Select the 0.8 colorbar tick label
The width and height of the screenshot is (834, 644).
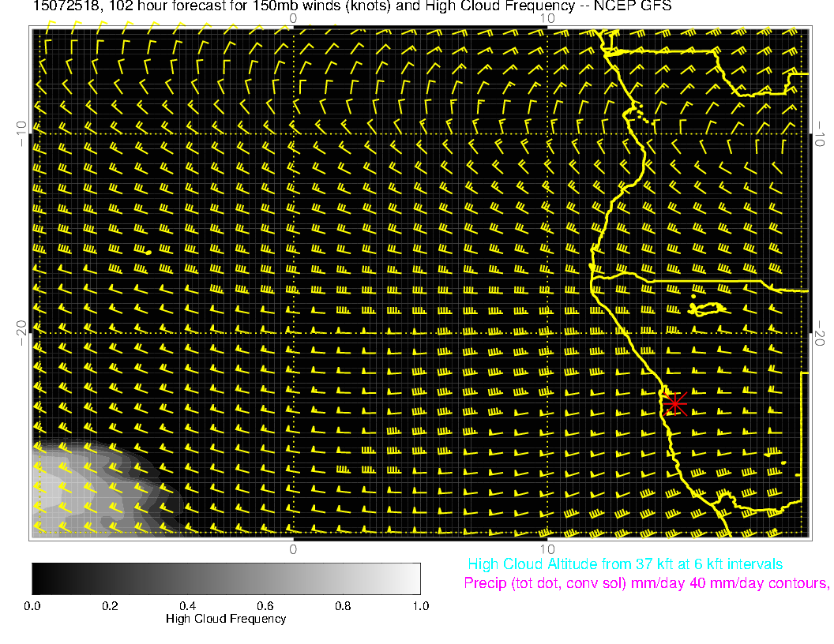(x=342, y=606)
